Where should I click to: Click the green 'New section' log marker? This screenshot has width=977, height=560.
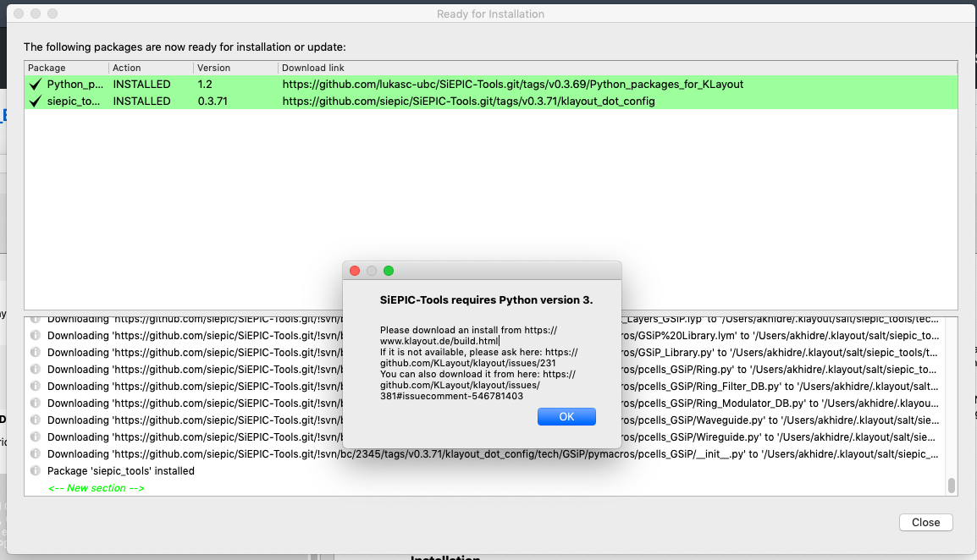[97, 488]
